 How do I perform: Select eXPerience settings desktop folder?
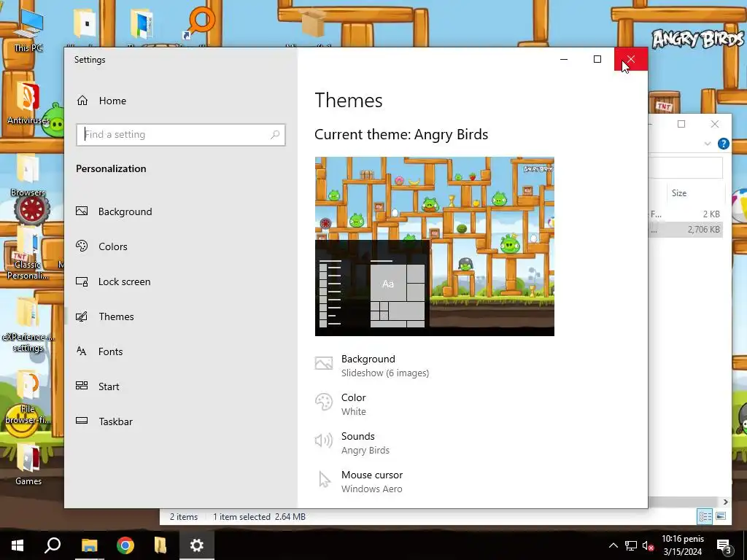(28, 326)
